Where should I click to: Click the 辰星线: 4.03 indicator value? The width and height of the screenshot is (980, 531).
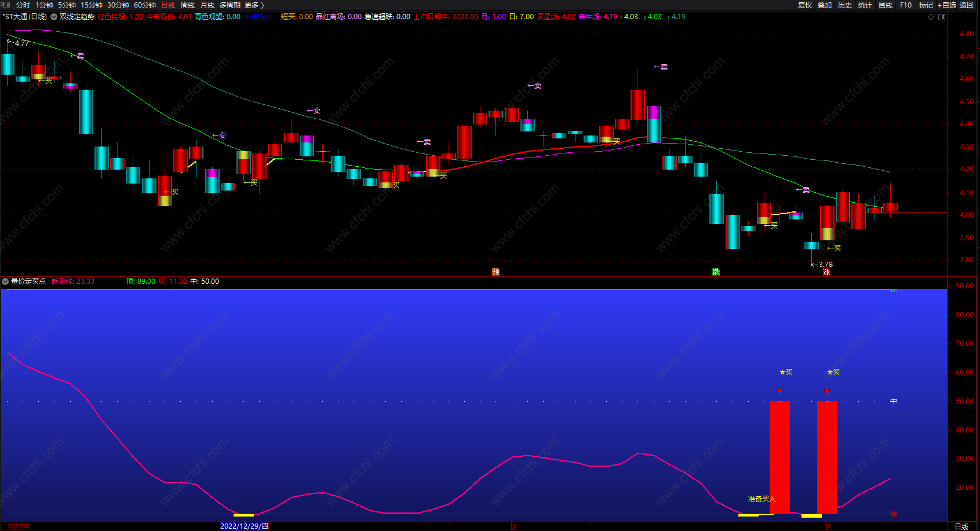[556, 17]
